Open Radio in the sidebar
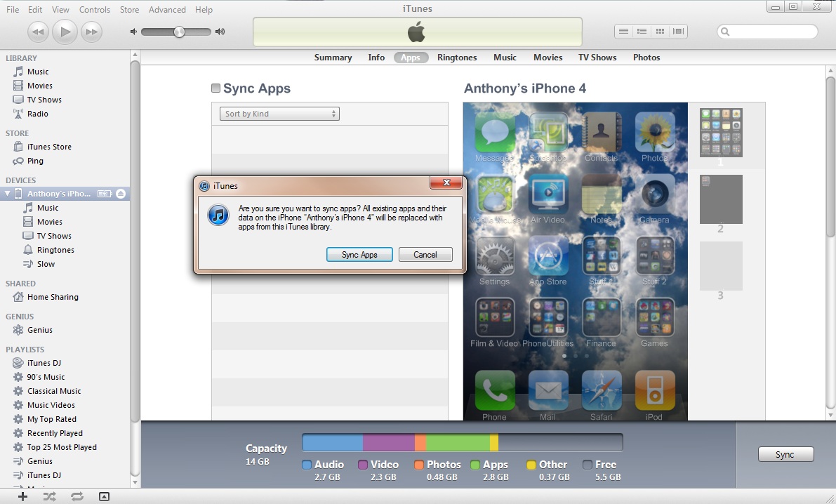The height and width of the screenshot is (504, 836). coord(37,114)
